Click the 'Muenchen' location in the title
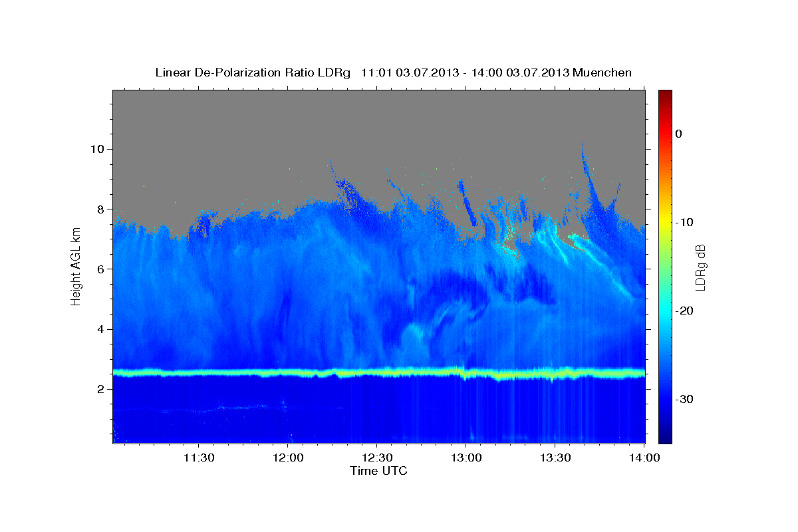 pyautogui.click(x=602, y=72)
